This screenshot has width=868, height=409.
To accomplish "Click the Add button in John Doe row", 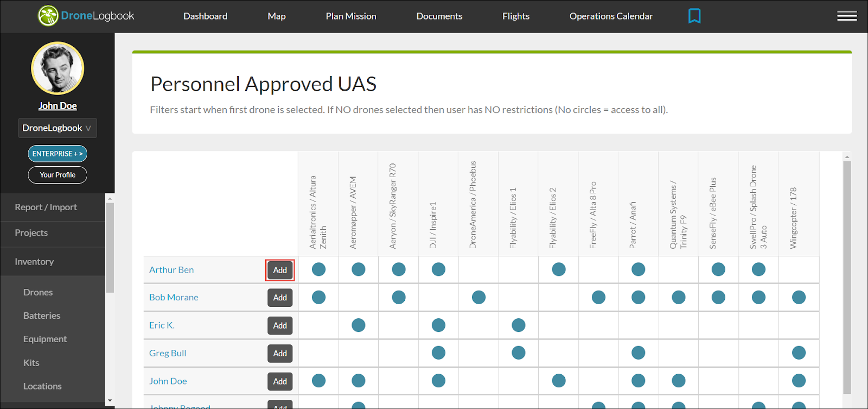I will (x=280, y=381).
